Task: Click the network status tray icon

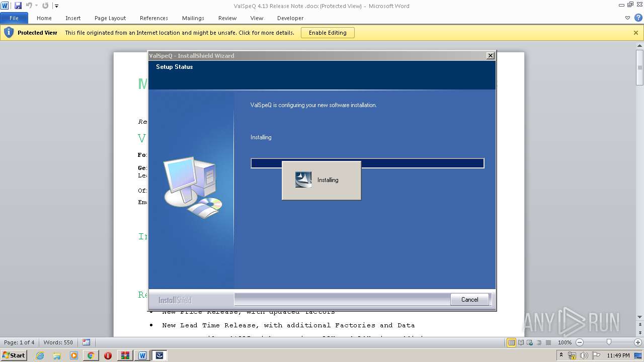Action: click(x=572, y=355)
